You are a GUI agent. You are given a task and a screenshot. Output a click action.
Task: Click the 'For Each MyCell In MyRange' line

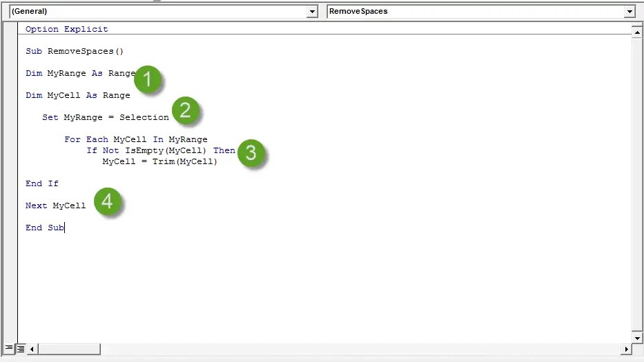(x=136, y=139)
